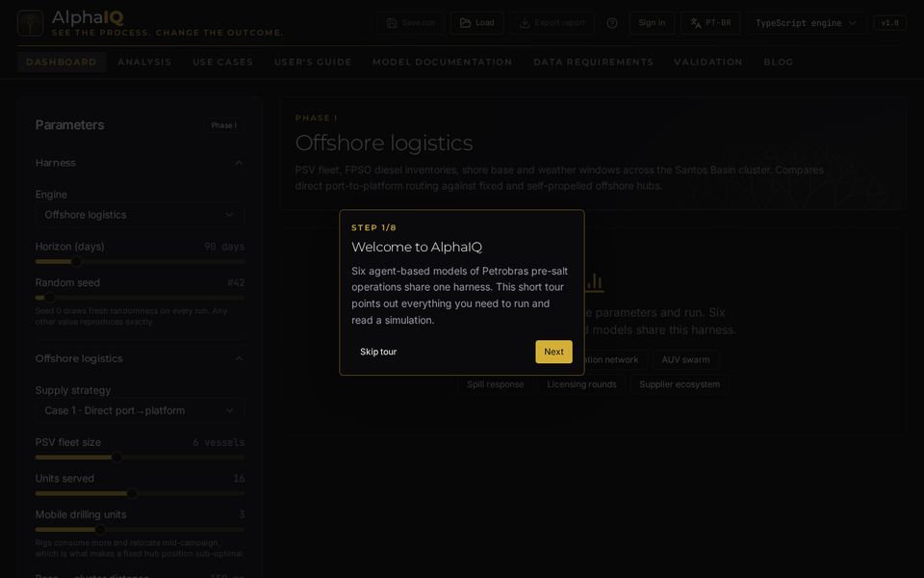The width and height of the screenshot is (924, 578).
Task: Click the 'Parameters' panel heading
Action: click(x=69, y=125)
